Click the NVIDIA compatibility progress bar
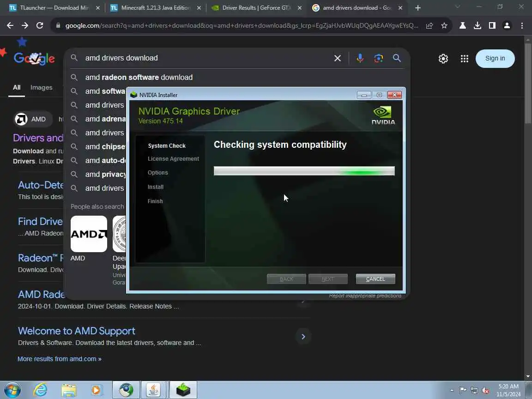The height and width of the screenshot is (399, 532). tap(304, 171)
